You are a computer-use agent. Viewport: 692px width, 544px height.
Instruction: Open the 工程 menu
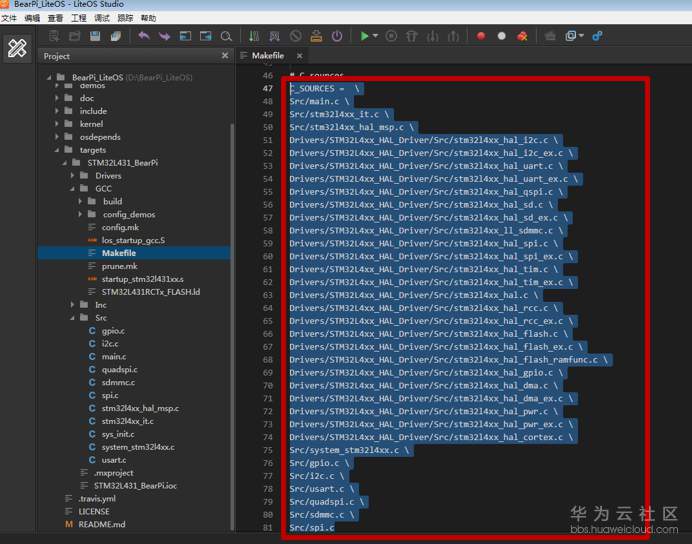pyautogui.click(x=79, y=18)
